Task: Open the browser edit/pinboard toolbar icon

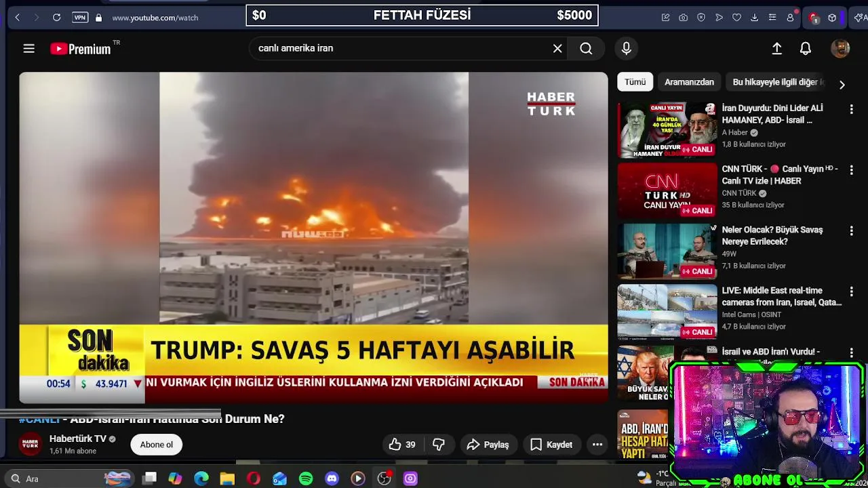Action: tap(665, 18)
